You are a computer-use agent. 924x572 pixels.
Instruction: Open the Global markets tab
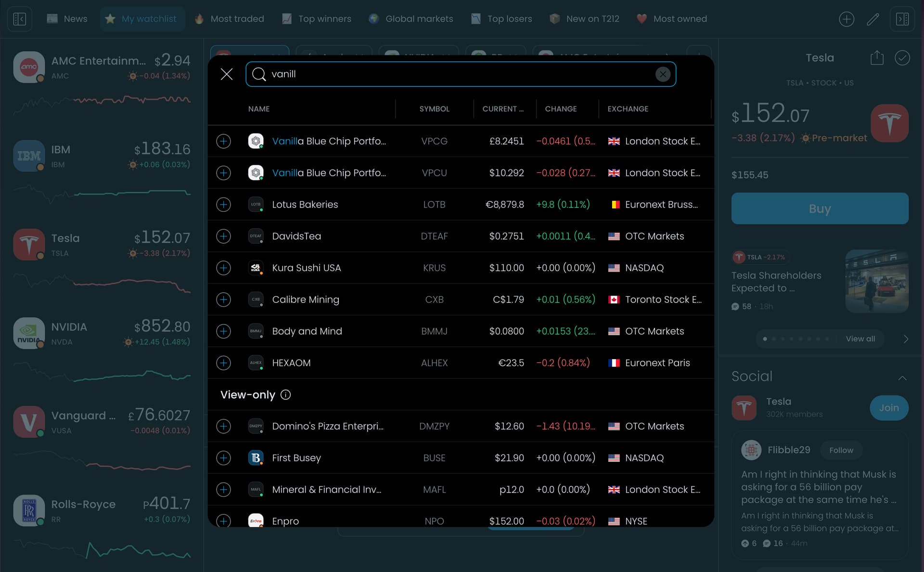click(x=411, y=19)
